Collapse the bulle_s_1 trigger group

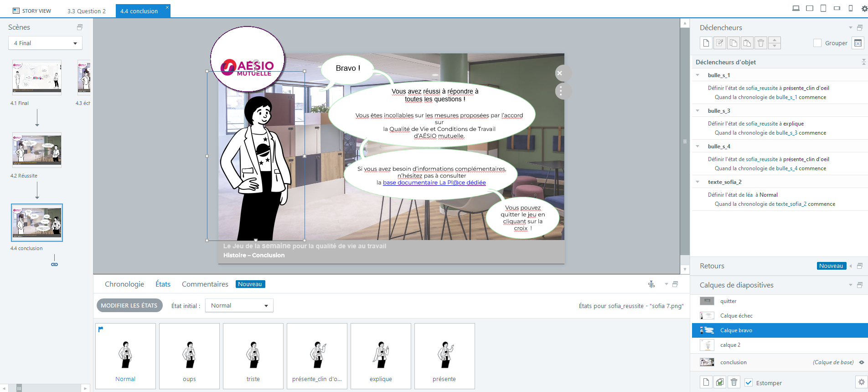pyautogui.click(x=697, y=75)
